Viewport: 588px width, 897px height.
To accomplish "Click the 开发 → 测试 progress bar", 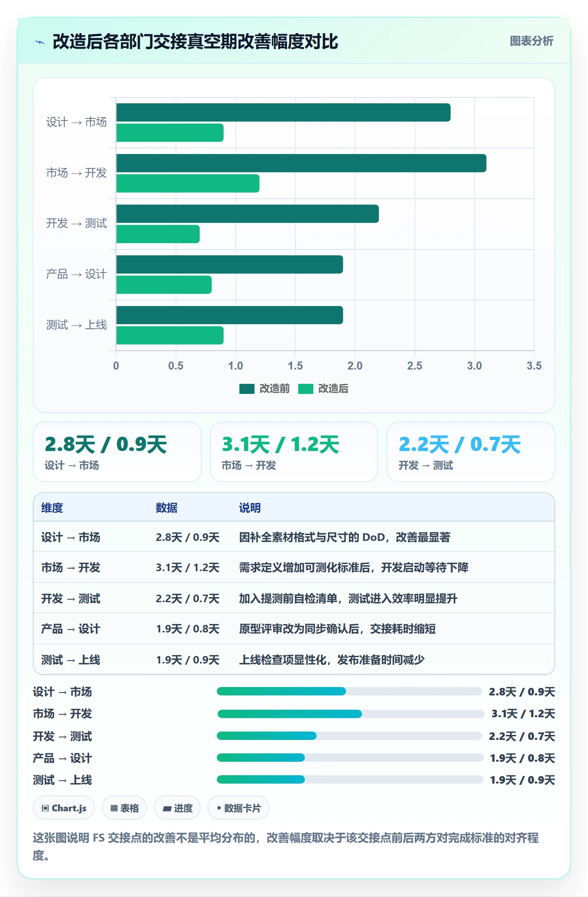I will click(349, 736).
